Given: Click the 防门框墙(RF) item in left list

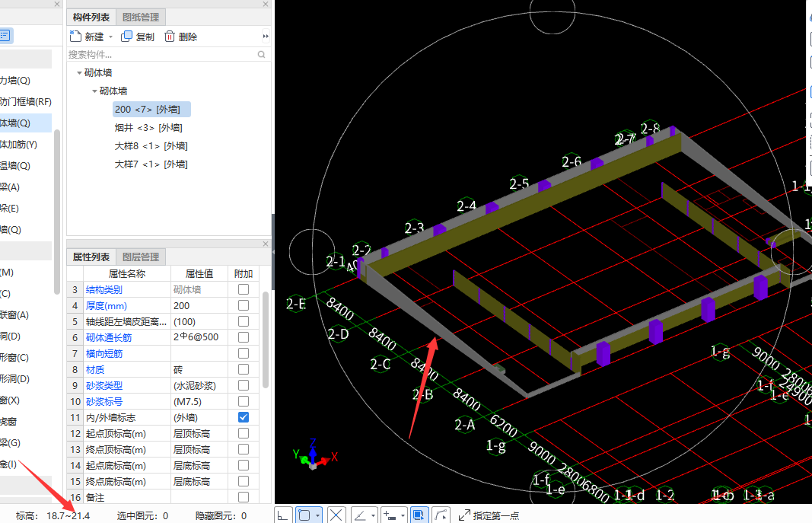Looking at the screenshot, I should 26,102.
